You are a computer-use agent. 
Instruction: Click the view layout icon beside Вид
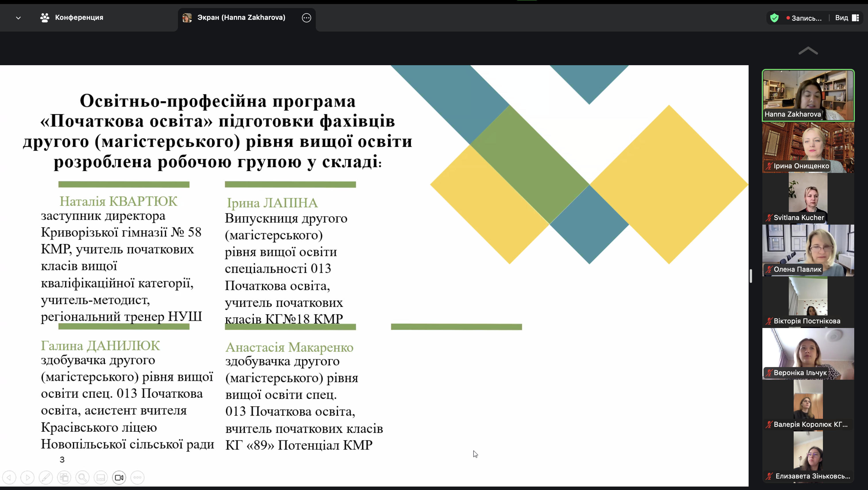coord(857,18)
